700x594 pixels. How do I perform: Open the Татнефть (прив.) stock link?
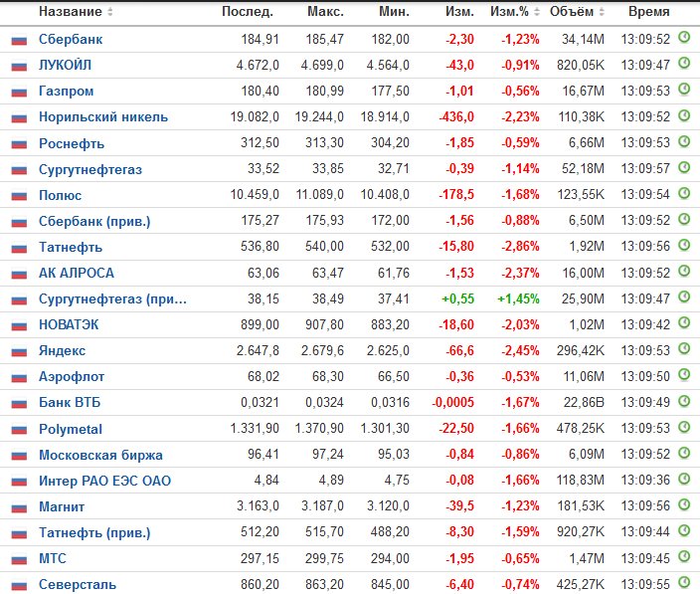point(94,532)
